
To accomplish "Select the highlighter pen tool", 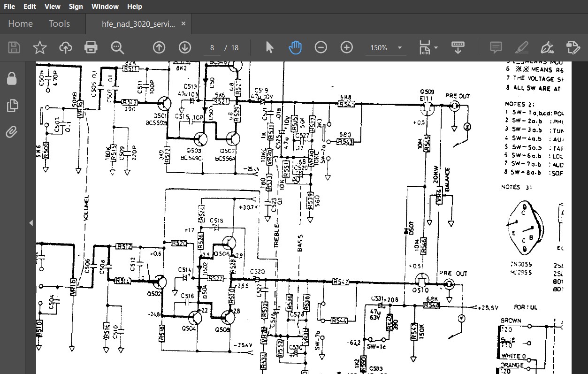I will pyautogui.click(x=521, y=47).
